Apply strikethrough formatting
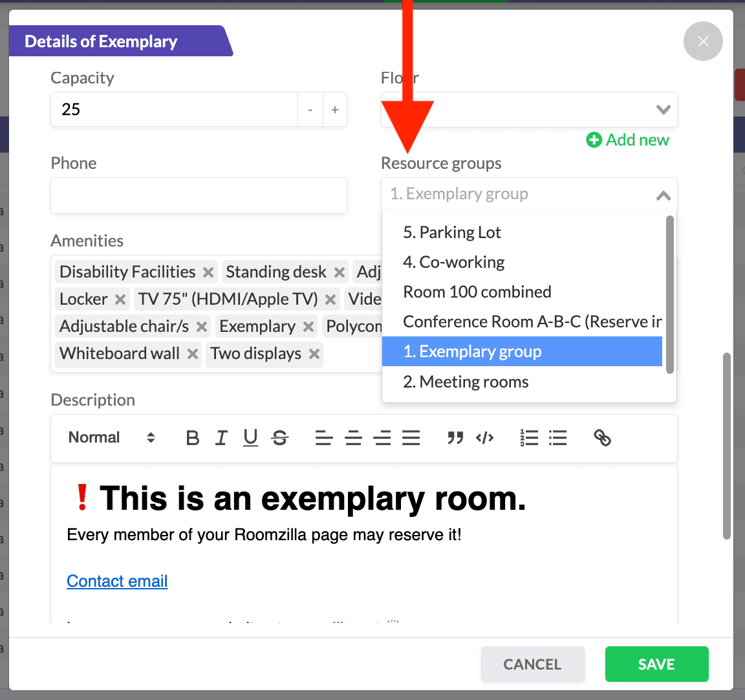 280,438
